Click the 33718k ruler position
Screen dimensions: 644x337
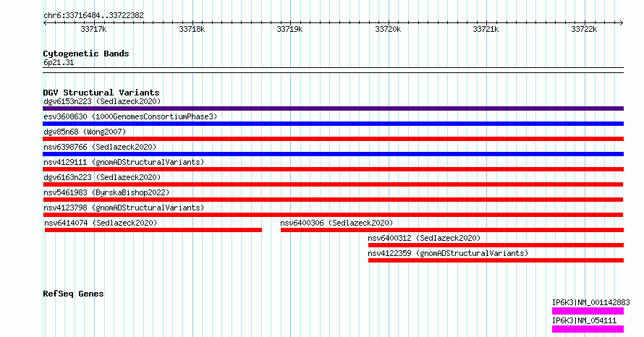192,29
